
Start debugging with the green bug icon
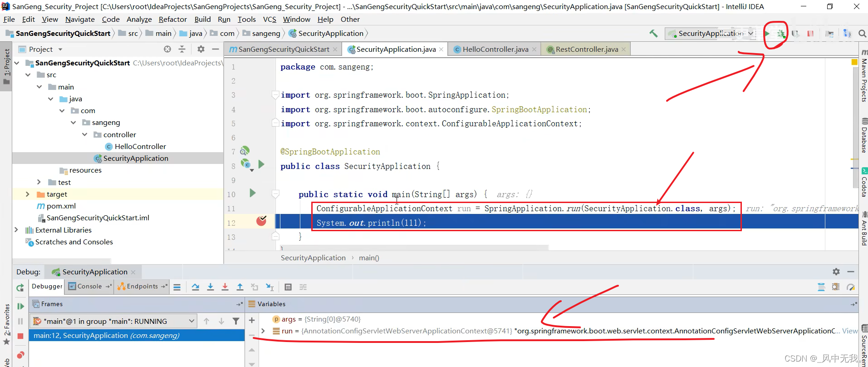(781, 34)
